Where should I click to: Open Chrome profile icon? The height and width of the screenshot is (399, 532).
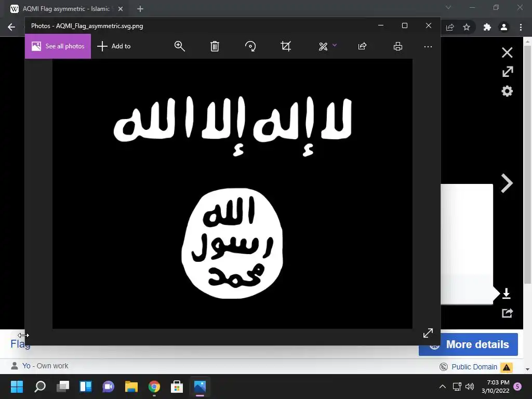[x=504, y=27]
